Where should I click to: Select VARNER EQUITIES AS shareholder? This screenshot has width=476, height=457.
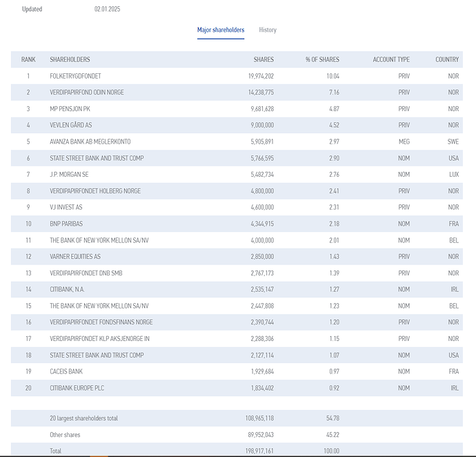75,256
